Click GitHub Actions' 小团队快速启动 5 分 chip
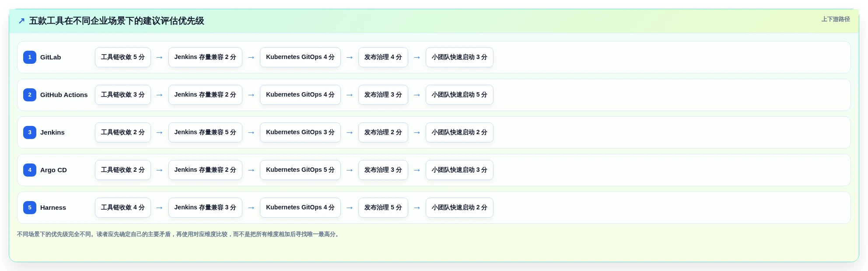Screen dimensions: 868x271 pos(459,95)
